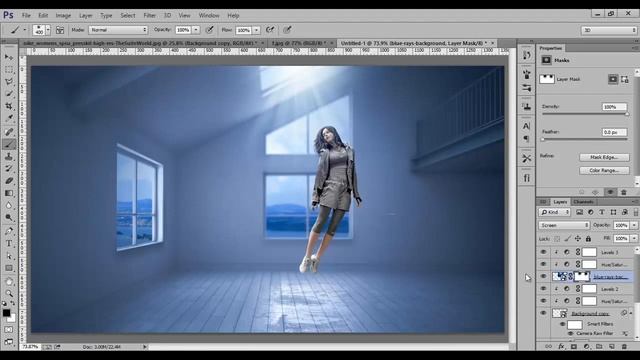Toggle Quick Mask mode

click(9, 329)
